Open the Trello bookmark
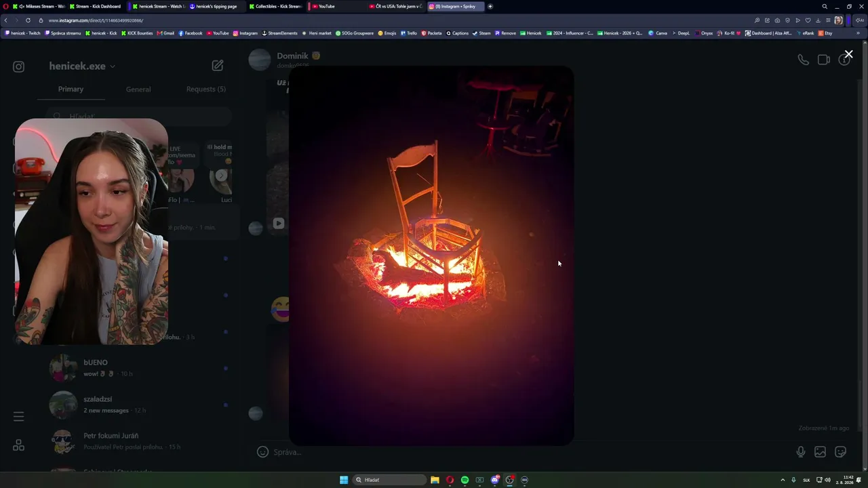868x488 pixels. point(409,33)
